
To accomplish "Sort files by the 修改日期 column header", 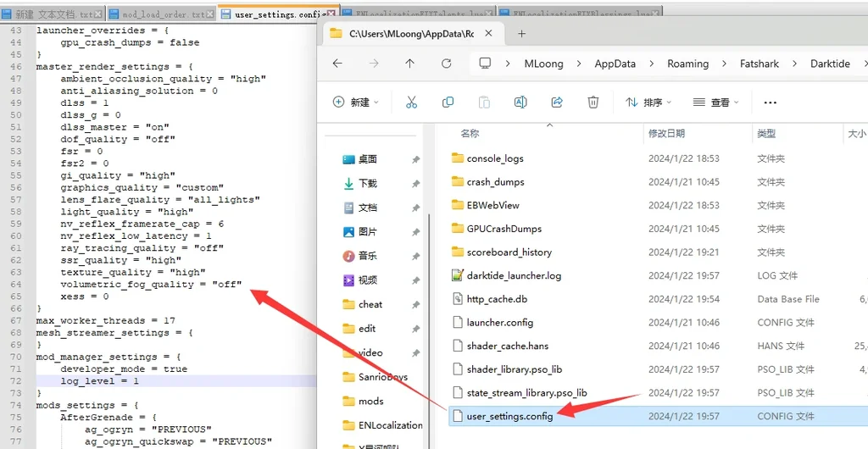I will pyautogui.click(x=666, y=134).
